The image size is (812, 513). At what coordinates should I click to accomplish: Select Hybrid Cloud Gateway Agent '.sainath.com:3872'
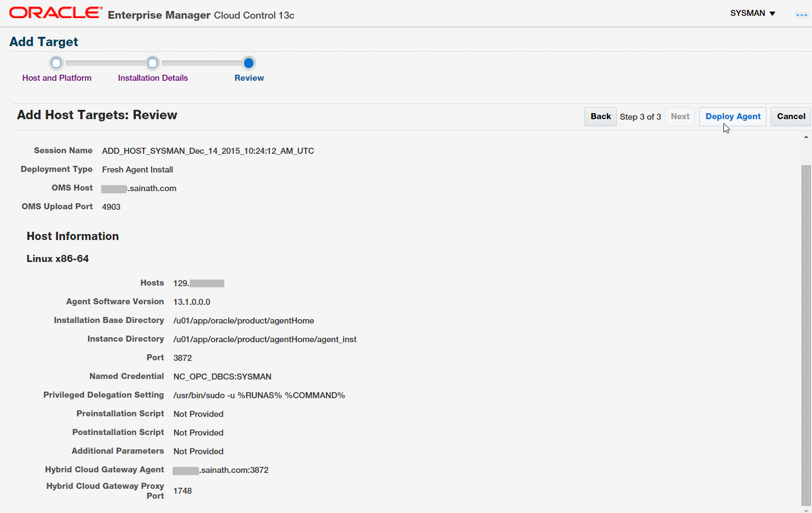click(220, 470)
